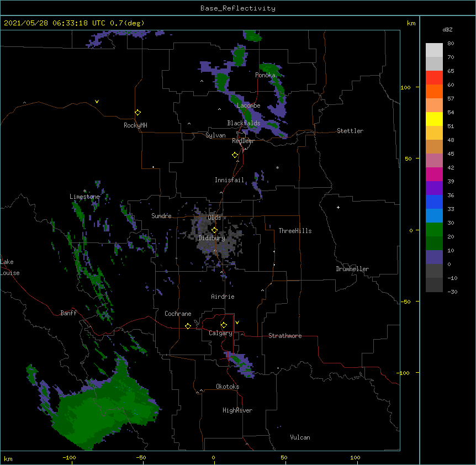Click the Calgary city label
The width and height of the screenshot is (476, 465).
tap(220, 333)
